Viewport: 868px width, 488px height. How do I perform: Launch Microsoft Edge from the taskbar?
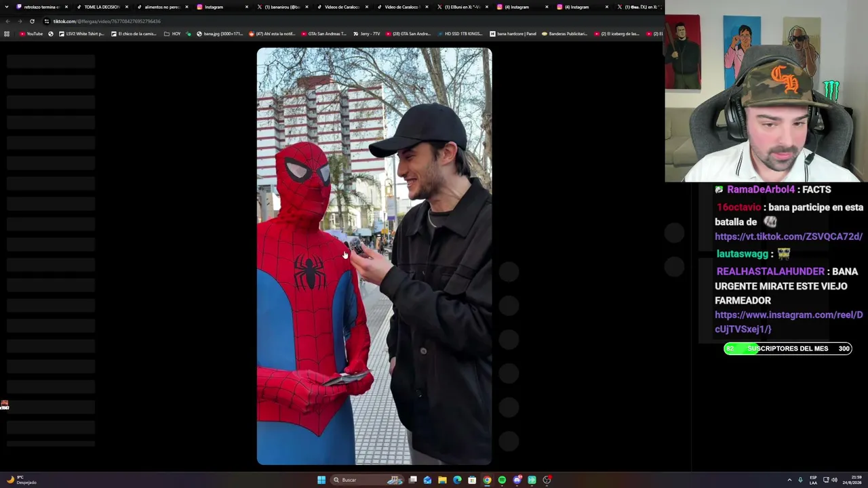(x=457, y=480)
